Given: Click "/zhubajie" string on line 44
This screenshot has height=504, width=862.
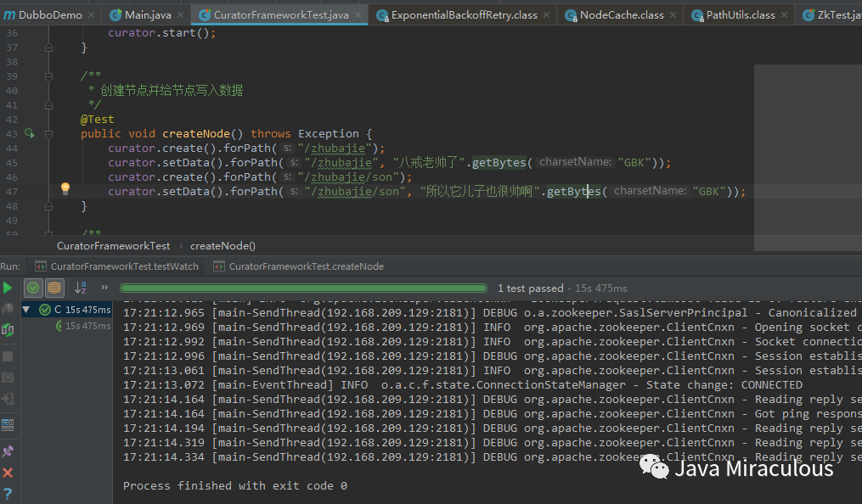Looking at the screenshot, I should (335, 148).
